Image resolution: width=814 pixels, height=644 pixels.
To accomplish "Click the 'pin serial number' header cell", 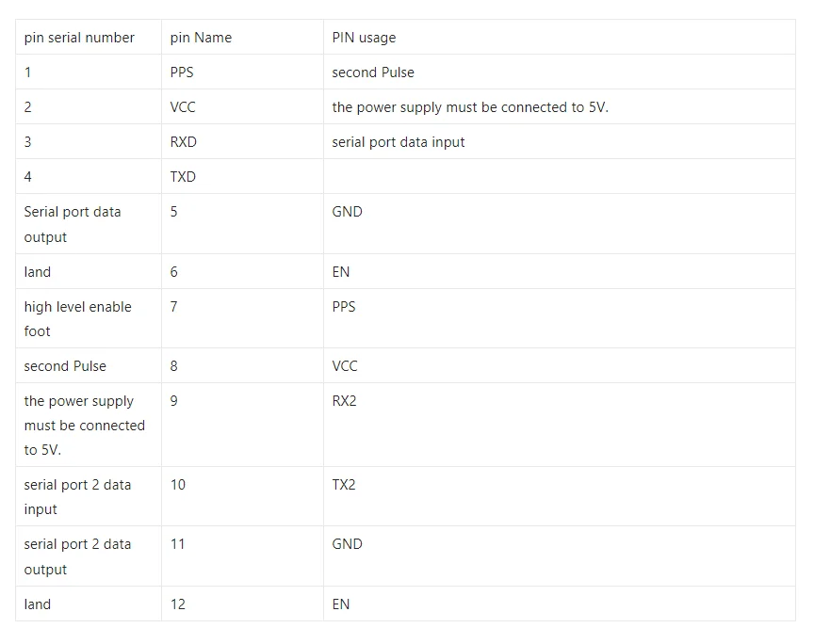I will point(89,38).
